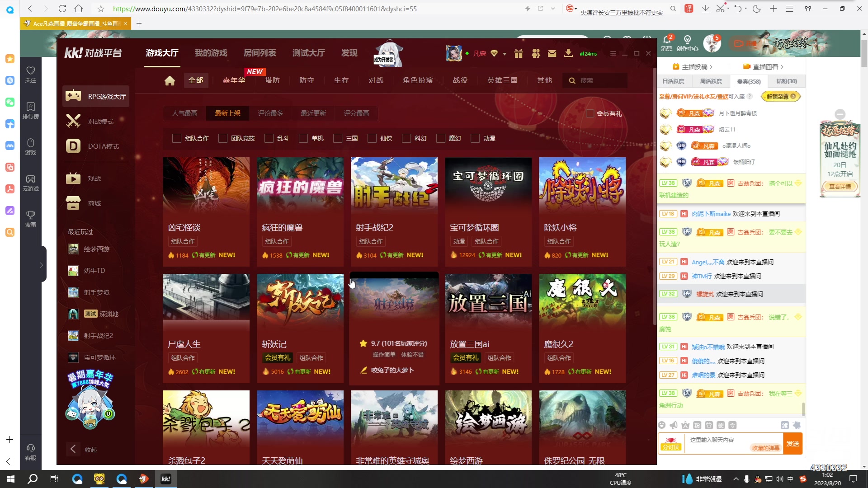Open the emoji picker in Douyu chat

pos(662,425)
